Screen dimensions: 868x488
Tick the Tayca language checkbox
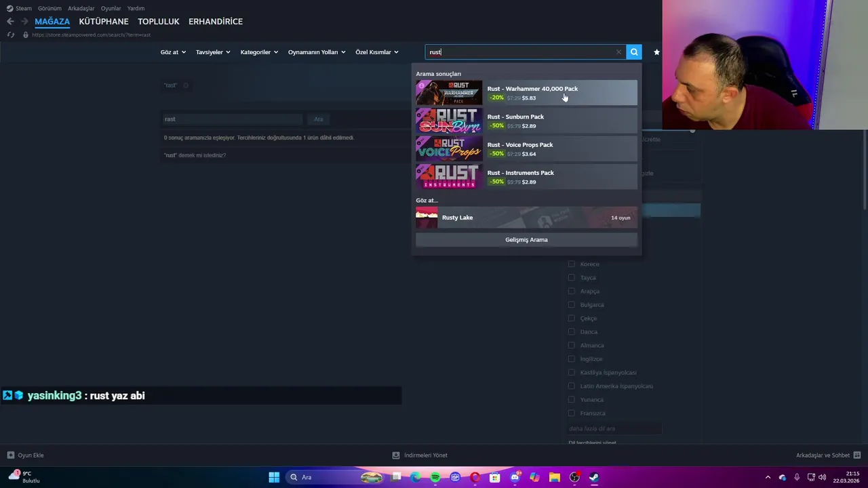pyautogui.click(x=571, y=278)
